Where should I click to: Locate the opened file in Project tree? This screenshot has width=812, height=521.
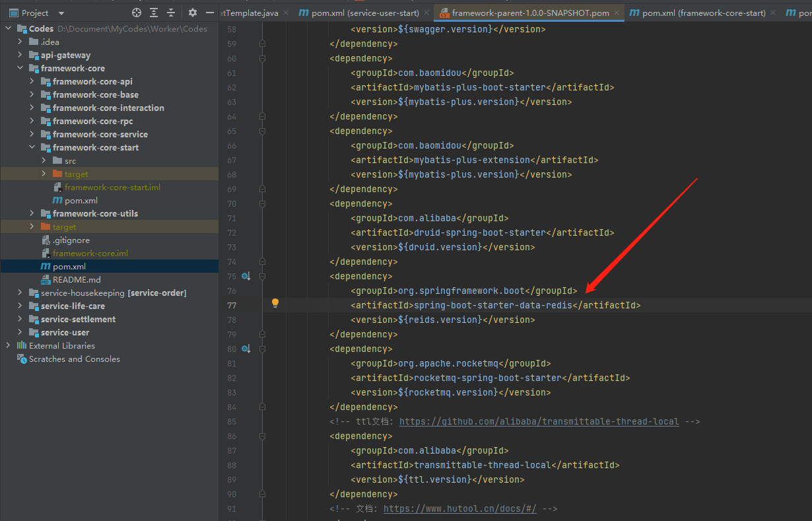click(x=137, y=13)
